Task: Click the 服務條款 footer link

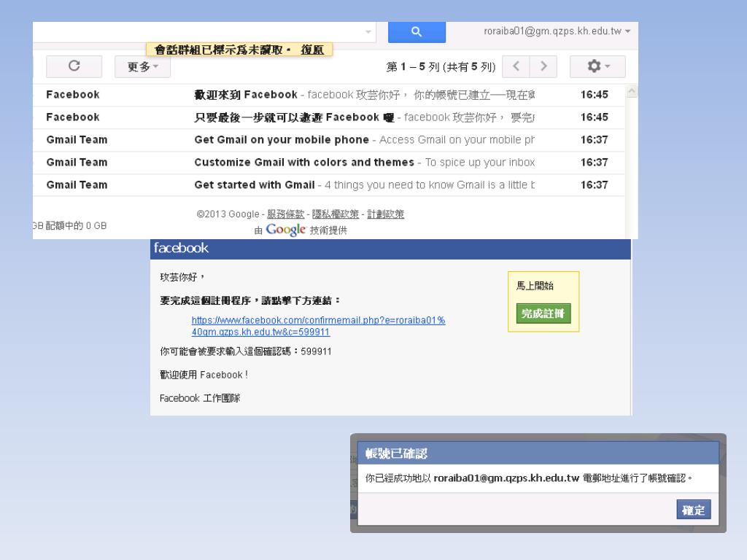Action: coord(285,214)
